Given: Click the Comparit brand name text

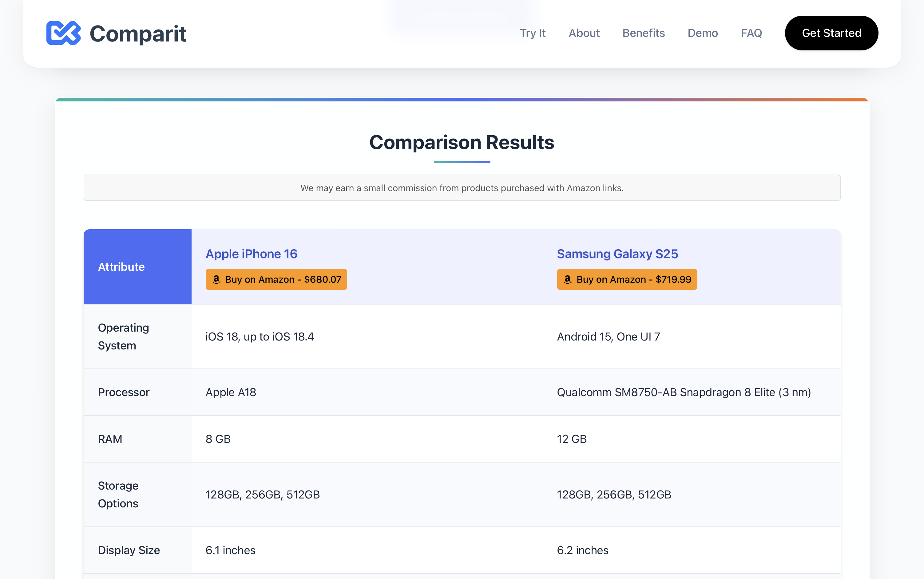Looking at the screenshot, I should [x=138, y=34].
